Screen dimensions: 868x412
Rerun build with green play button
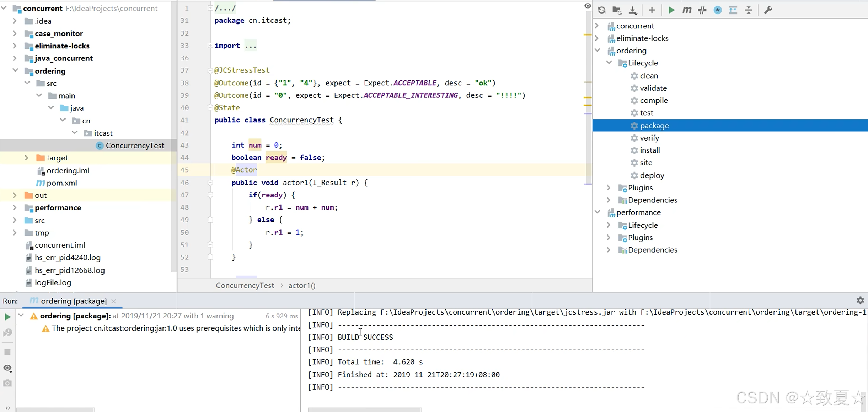7,316
